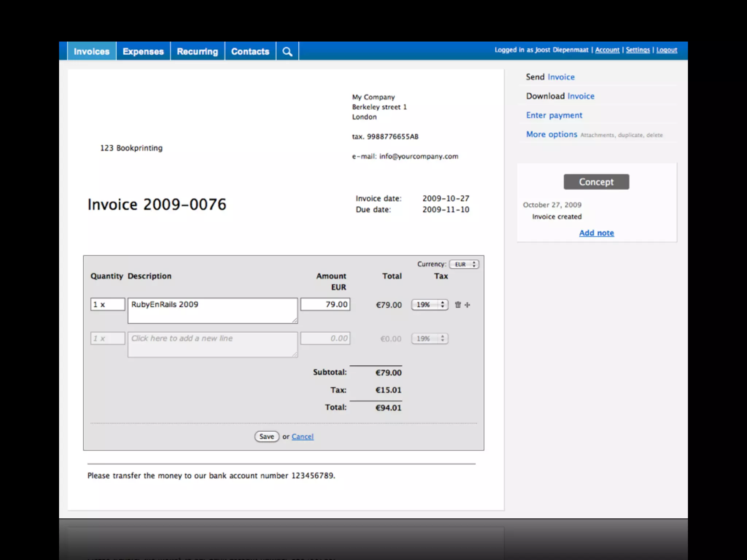The width and height of the screenshot is (747, 560).
Task: Expand More options in sidebar
Action: 551,135
